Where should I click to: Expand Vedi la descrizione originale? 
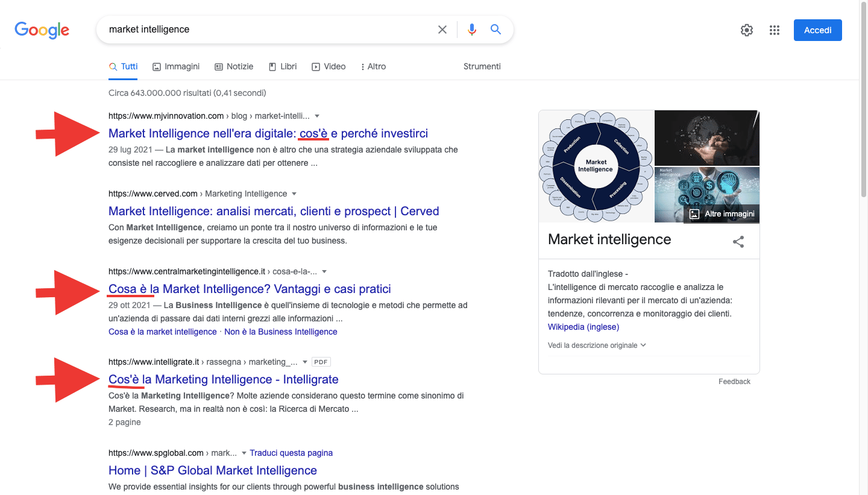(597, 345)
